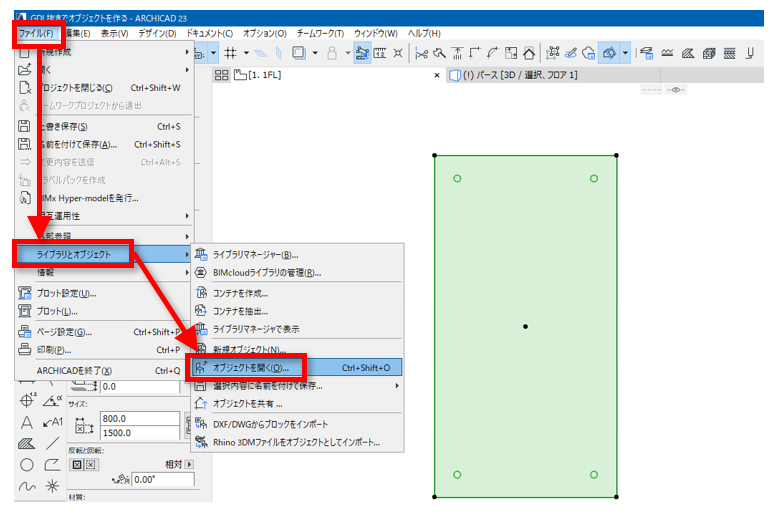This screenshot has height=523, width=772.
Task: Click the floor plan stack icon in toolbar
Action: click(x=646, y=53)
